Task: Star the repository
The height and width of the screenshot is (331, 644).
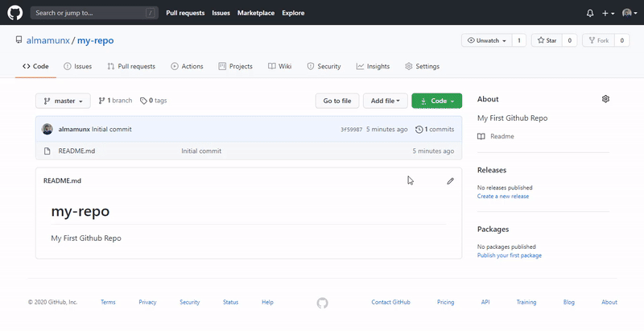Action: coord(547,40)
